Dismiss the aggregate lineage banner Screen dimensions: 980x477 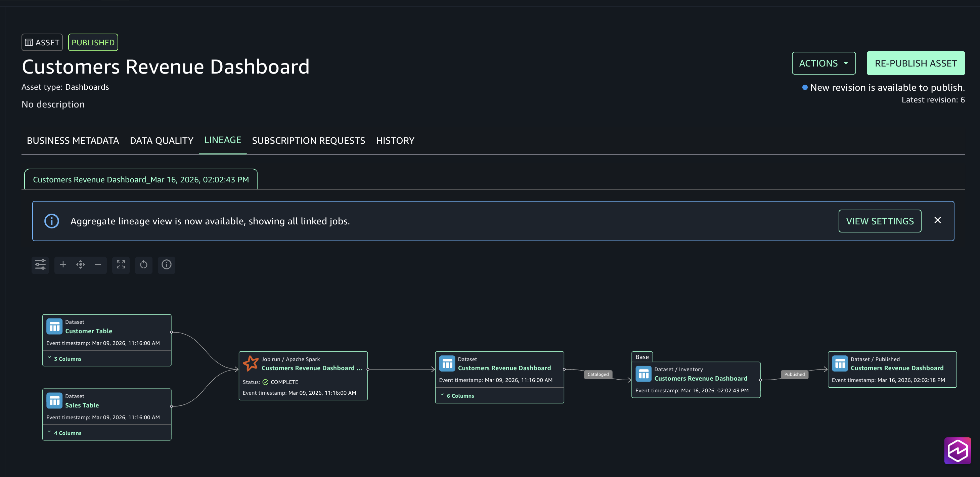pyautogui.click(x=937, y=220)
